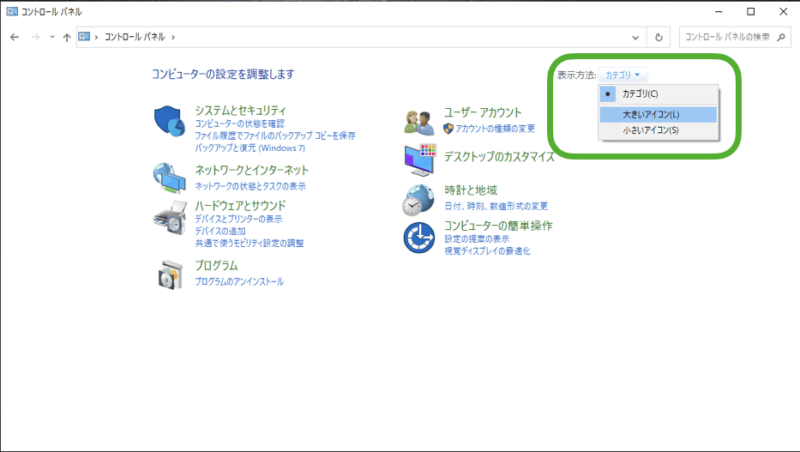The image size is (800, 452).
Task: Open the recent locations dropdown beside forward arrow
Action: (x=51, y=37)
